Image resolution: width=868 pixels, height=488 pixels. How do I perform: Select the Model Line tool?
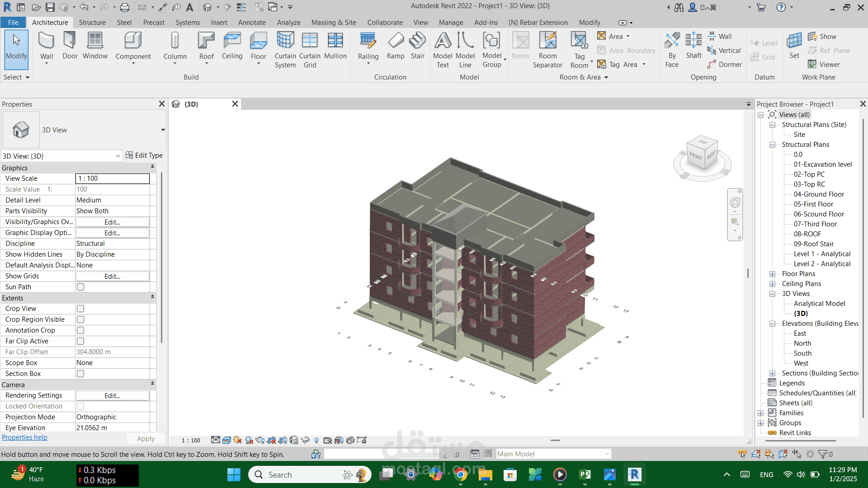pos(465,50)
